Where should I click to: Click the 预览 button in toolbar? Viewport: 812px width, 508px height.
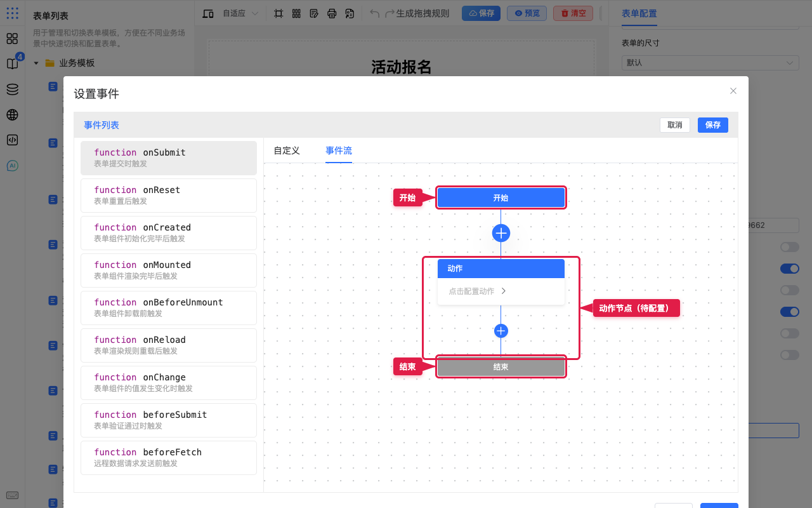(x=527, y=13)
